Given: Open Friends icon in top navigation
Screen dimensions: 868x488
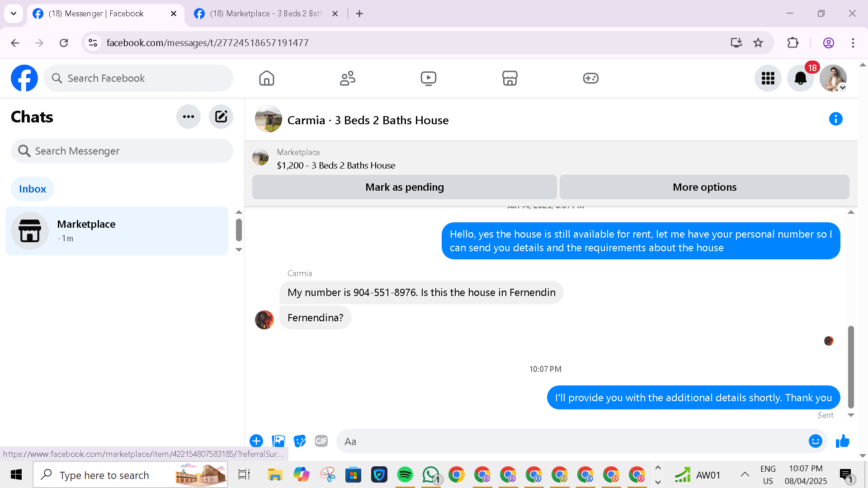Looking at the screenshot, I should (x=347, y=78).
